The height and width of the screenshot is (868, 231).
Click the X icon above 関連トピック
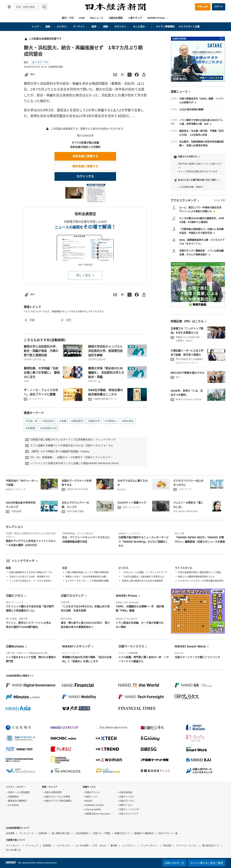point(129,294)
